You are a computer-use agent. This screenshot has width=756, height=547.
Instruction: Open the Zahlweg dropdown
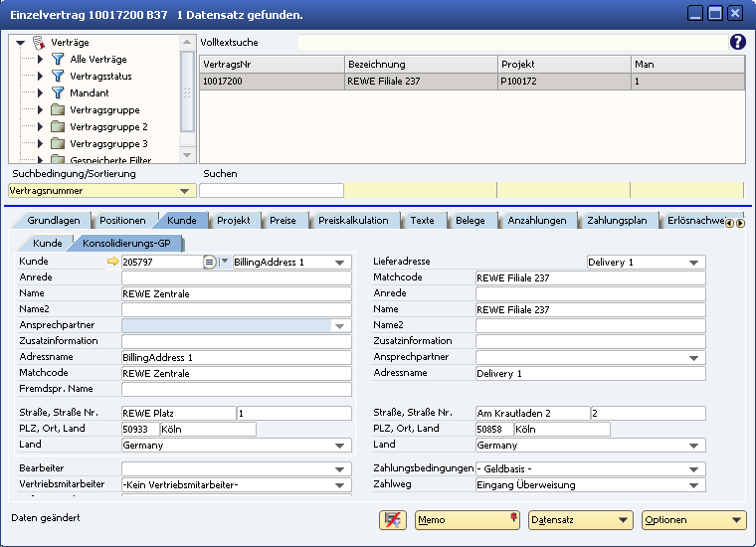tap(695, 485)
